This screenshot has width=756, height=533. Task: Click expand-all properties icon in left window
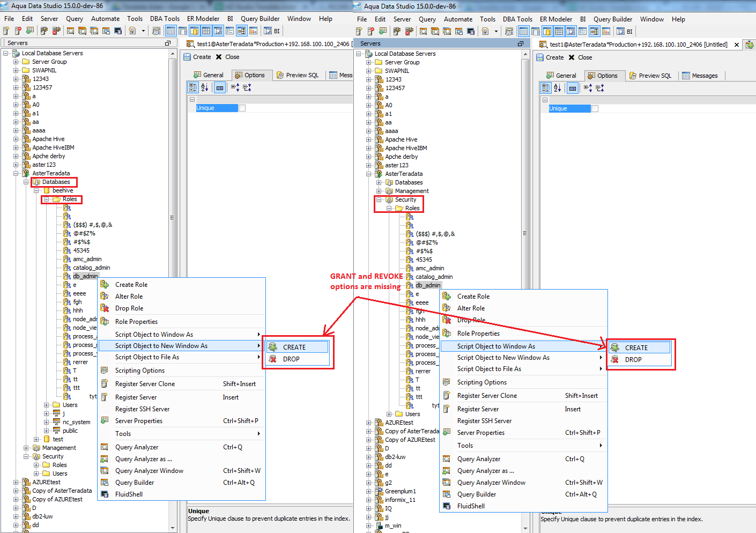(x=235, y=87)
